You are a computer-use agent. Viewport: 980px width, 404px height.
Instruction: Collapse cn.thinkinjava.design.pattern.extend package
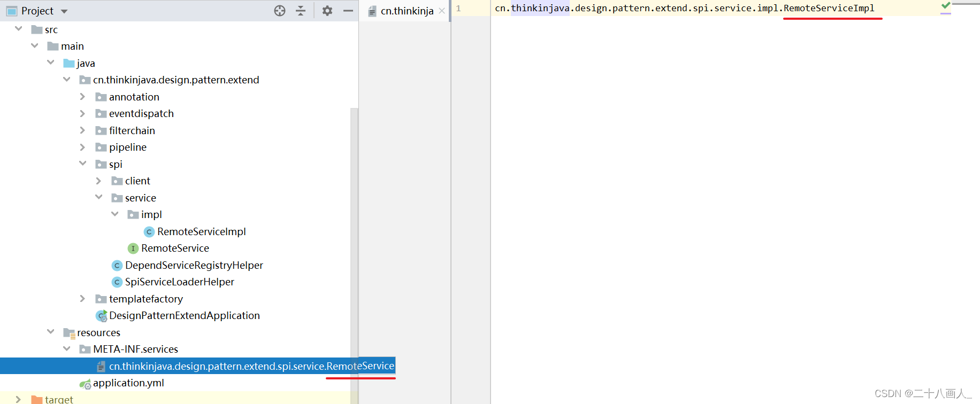tap(67, 80)
